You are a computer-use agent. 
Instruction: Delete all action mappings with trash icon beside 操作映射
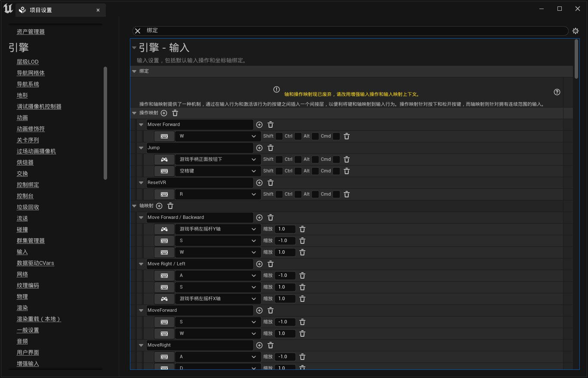click(175, 113)
